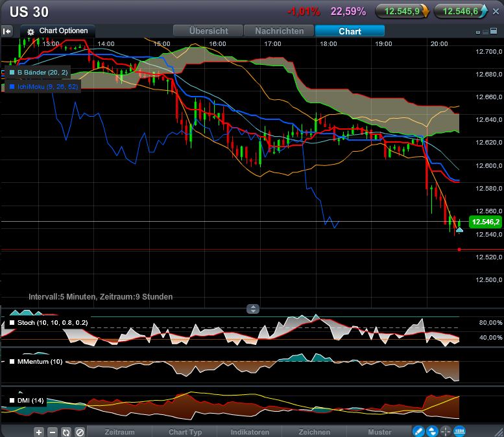Open the Muster menu
Screen dimensions: 504x437
379,432
